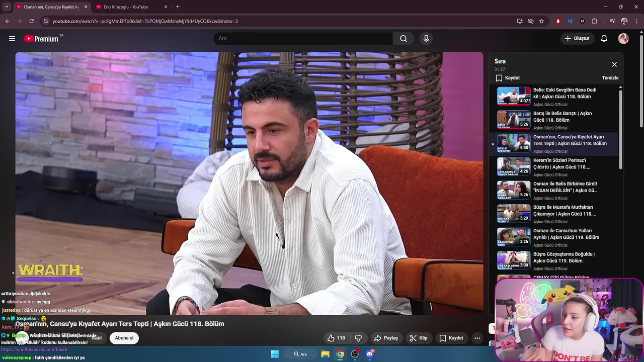Image resolution: width=644 pixels, height=362 pixels.
Task: Click Chrome icon in taskbar
Action: (340, 354)
